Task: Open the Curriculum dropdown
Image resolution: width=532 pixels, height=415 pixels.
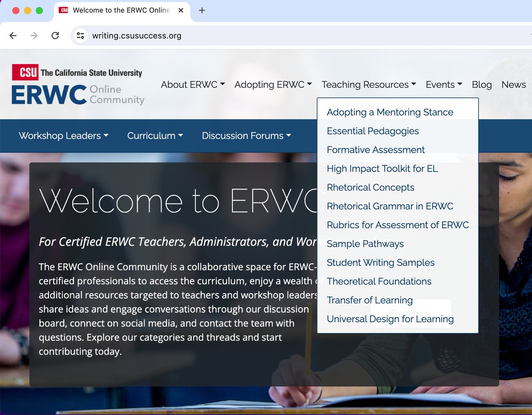Action: pyautogui.click(x=155, y=136)
